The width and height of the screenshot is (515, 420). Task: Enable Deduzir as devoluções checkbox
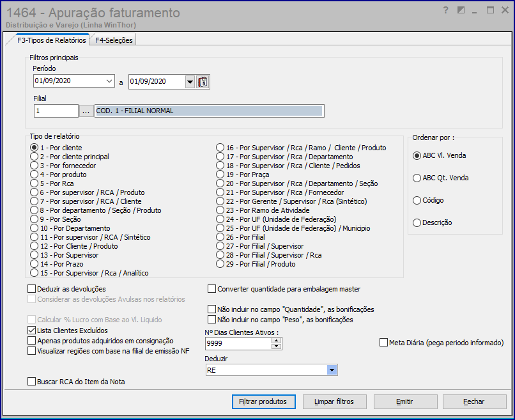click(x=66, y=289)
